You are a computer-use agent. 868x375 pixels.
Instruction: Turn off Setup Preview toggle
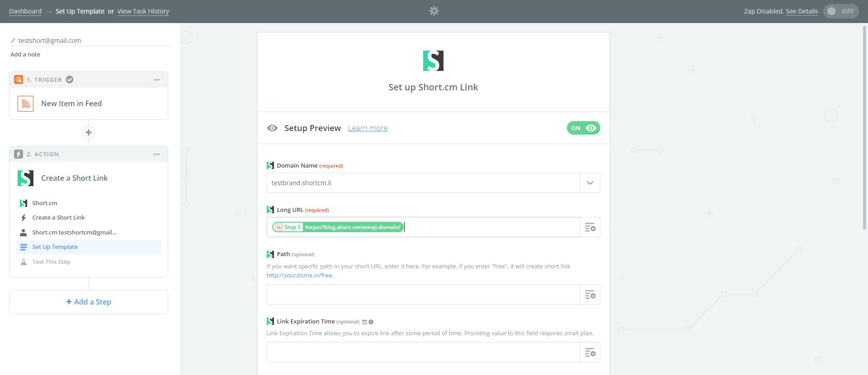(x=583, y=128)
